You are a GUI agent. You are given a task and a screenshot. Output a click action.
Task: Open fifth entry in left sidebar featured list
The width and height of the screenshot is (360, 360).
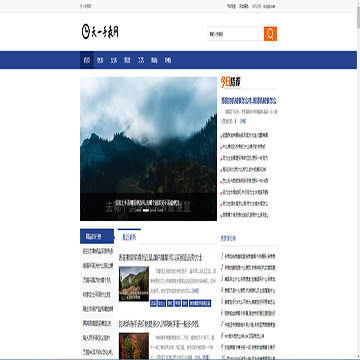(98, 309)
